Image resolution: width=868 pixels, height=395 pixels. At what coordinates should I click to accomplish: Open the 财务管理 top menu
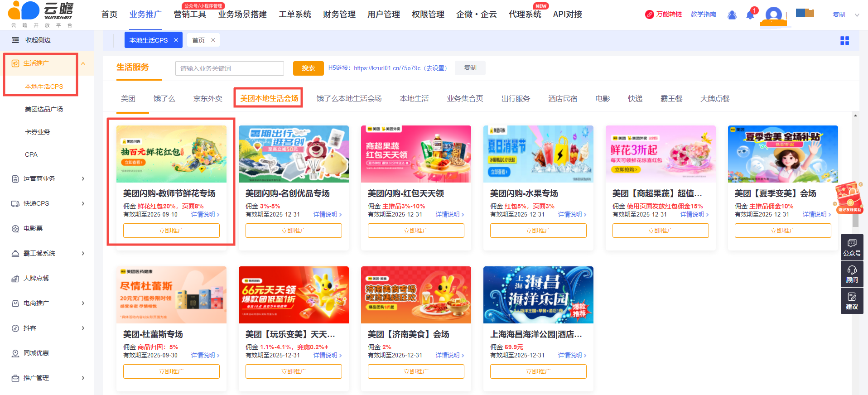click(x=339, y=14)
